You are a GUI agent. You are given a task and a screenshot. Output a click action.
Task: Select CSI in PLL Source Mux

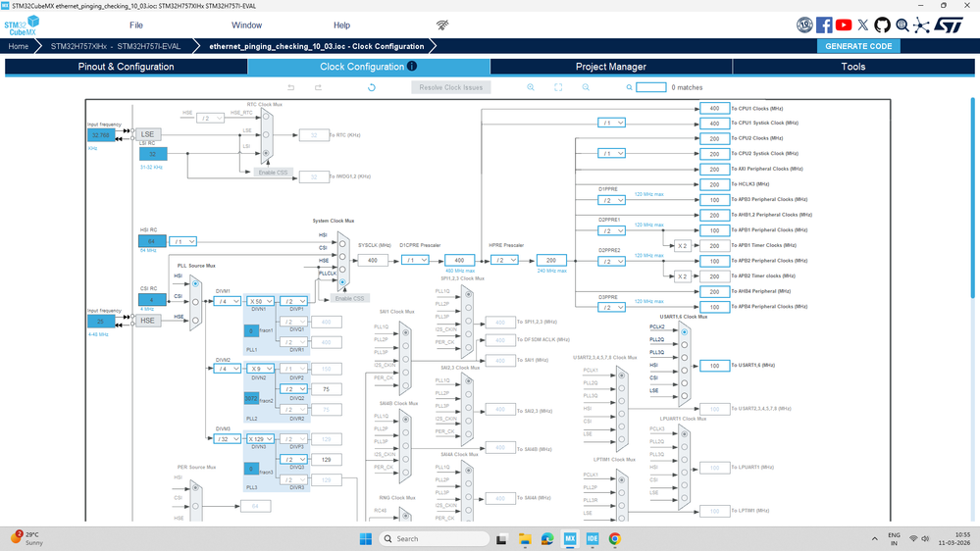(x=195, y=302)
